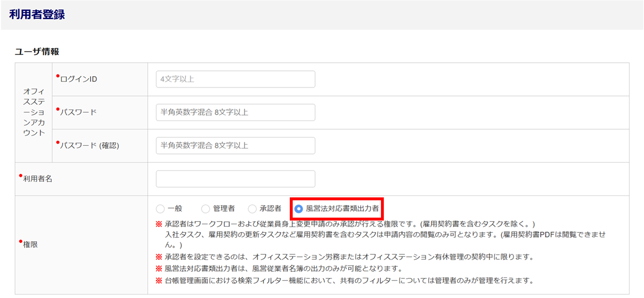The height and width of the screenshot is (298, 644).
Task: Select the 承認者 permission radio button
Action: coord(252,209)
